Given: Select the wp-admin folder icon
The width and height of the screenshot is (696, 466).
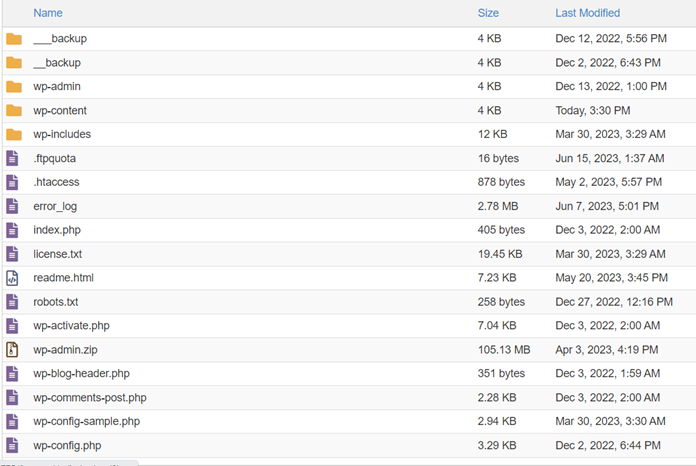Looking at the screenshot, I should point(14,87).
